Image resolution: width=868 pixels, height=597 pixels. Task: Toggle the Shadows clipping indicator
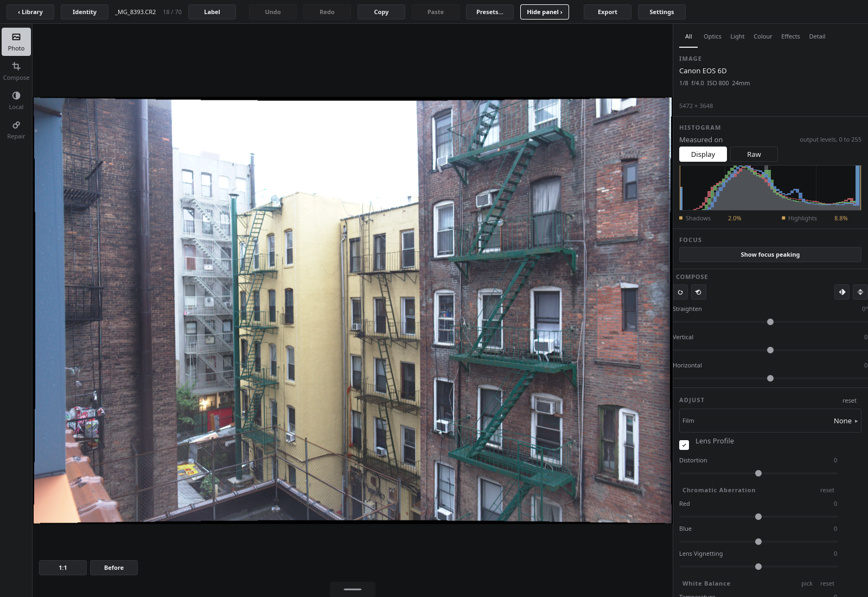click(695, 218)
